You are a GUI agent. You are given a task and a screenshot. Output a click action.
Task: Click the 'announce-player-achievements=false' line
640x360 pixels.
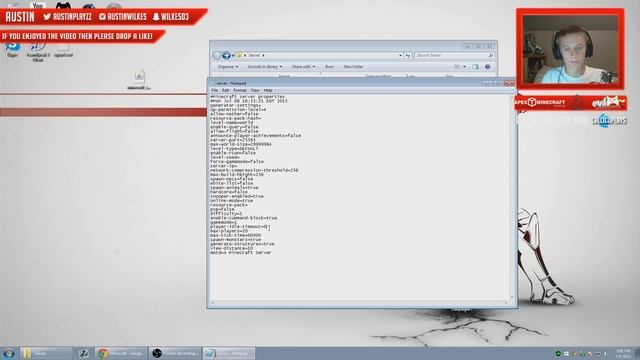point(256,136)
